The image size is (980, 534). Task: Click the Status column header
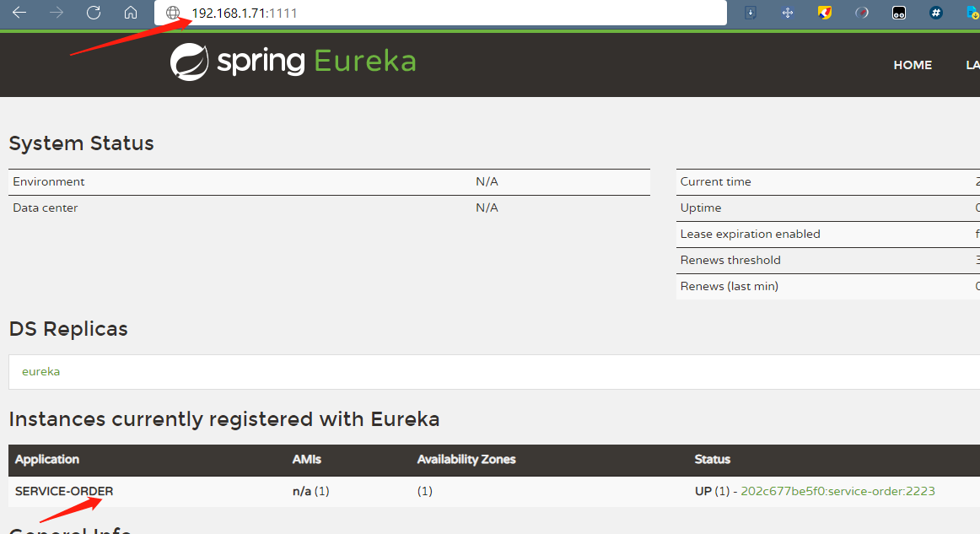pos(712,459)
